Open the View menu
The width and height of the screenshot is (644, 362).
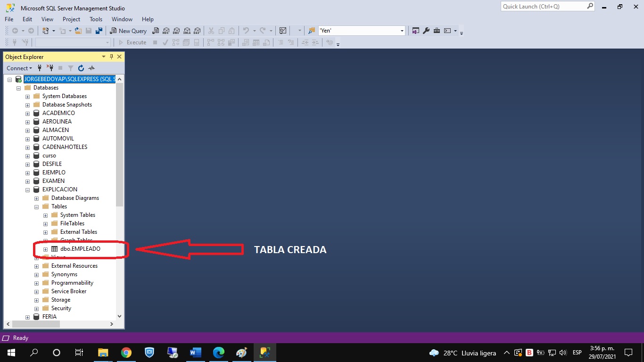click(47, 19)
